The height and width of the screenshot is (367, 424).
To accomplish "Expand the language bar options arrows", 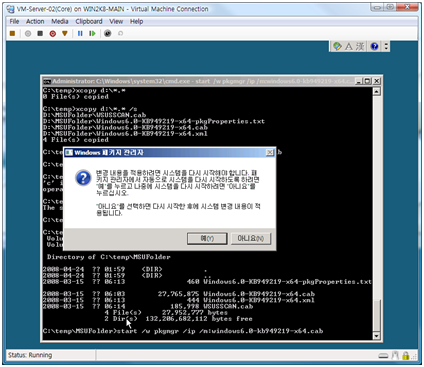I will coord(386,46).
